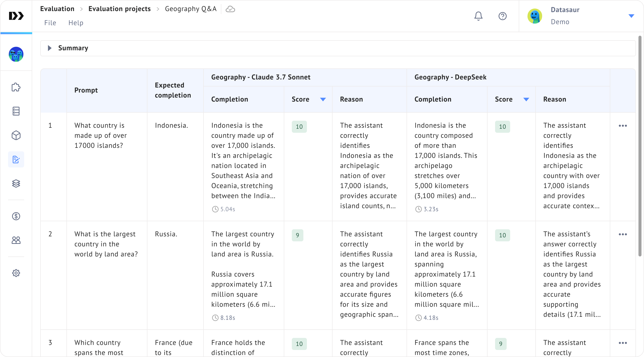Viewport: 644px width, 357px height.
Task: Open DeepSeek Score sort dropdown
Action: click(x=526, y=99)
